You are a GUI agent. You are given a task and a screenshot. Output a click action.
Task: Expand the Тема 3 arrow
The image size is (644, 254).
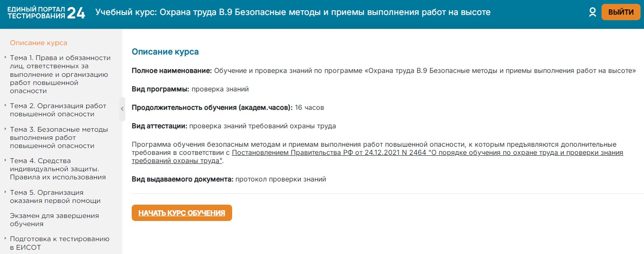pos(5,129)
